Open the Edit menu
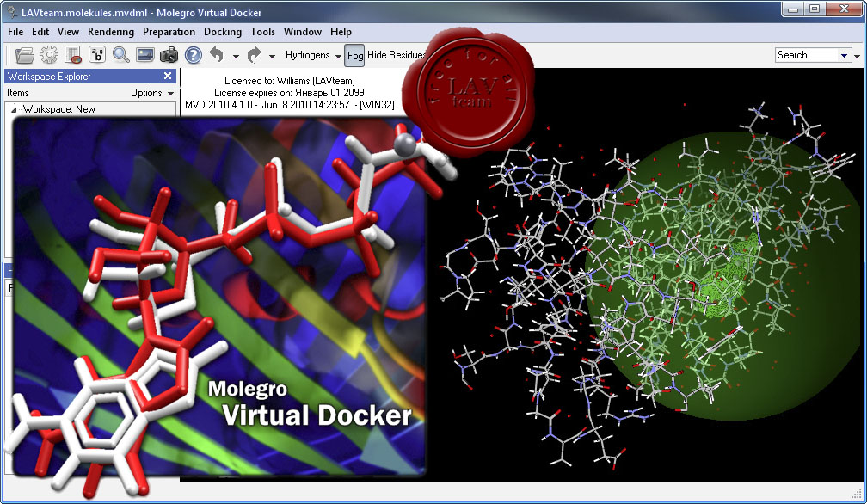This screenshot has width=867, height=504. 40,32
